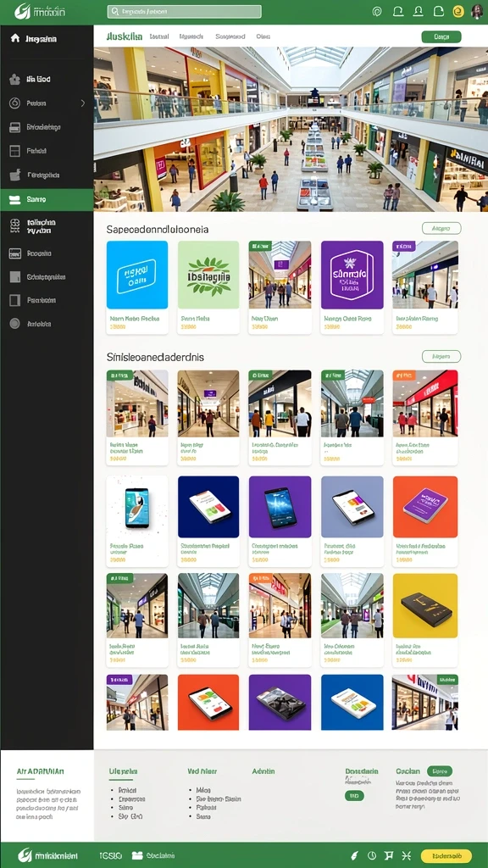488x868 pixels.
Task: Click the solid green button in the tab bar
Action: [x=441, y=36]
